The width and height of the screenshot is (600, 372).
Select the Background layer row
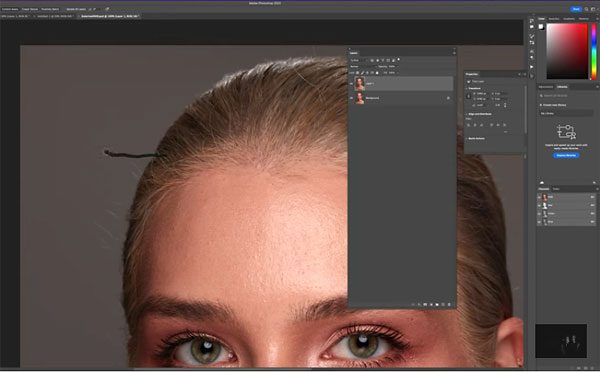pyautogui.click(x=402, y=98)
